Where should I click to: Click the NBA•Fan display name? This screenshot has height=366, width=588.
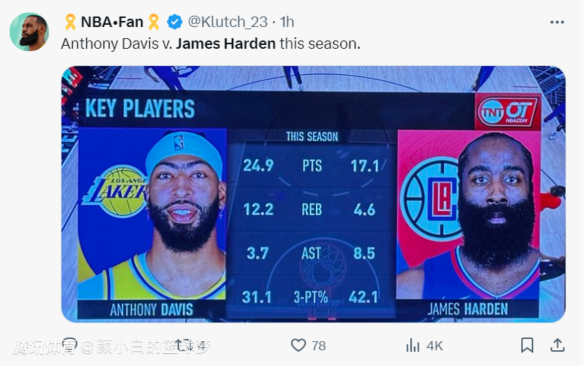coord(111,22)
